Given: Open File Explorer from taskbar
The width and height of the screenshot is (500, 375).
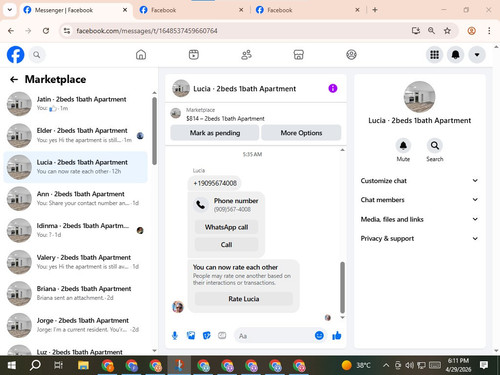Looking at the screenshot, I should (83, 365).
